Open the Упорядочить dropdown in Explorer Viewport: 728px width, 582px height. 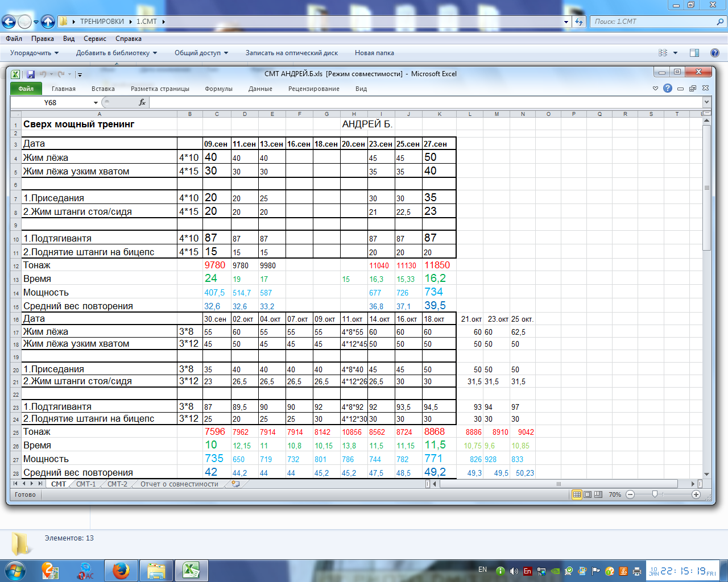pos(34,53)
